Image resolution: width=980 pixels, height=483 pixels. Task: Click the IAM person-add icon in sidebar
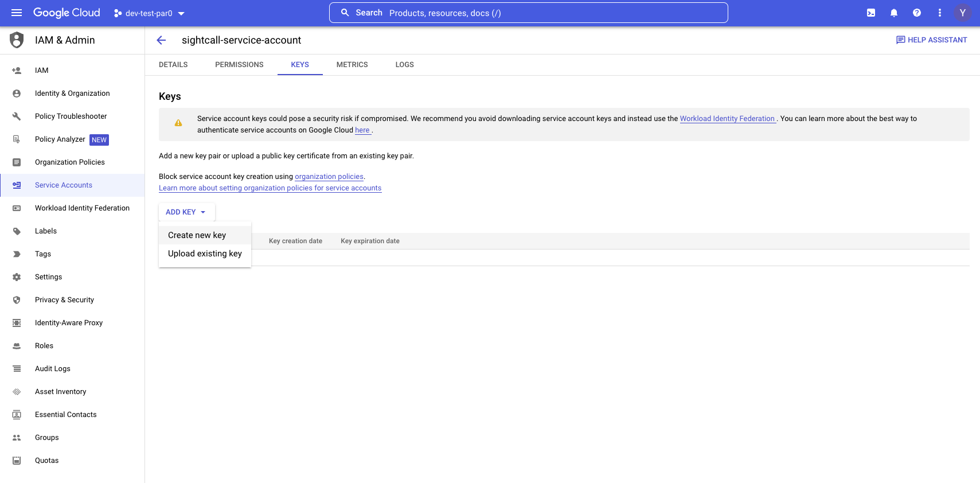point(17,71)
